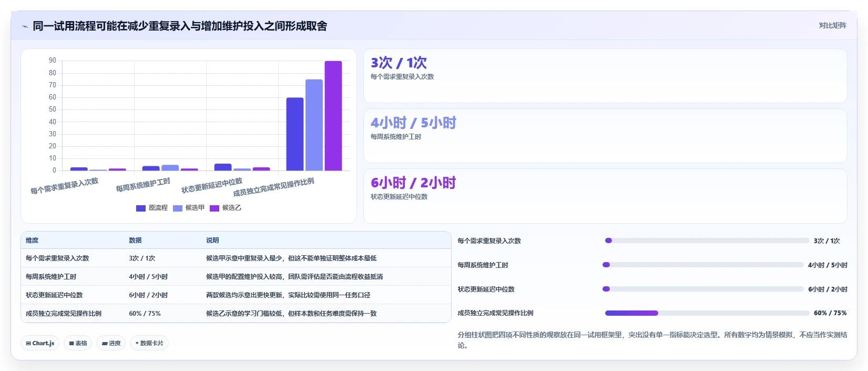This screenshot has width=868, height=371.
Task: Click the 表格 tag chip
Action: coord(78,343)
